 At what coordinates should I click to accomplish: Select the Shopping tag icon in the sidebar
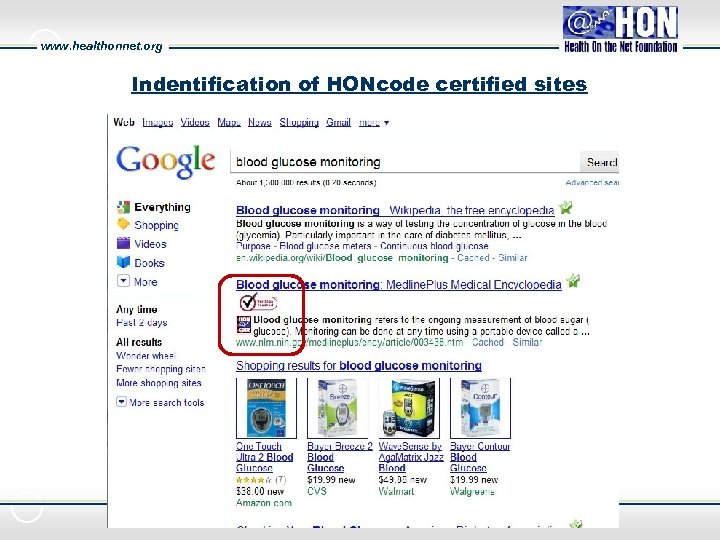[123, 224]
